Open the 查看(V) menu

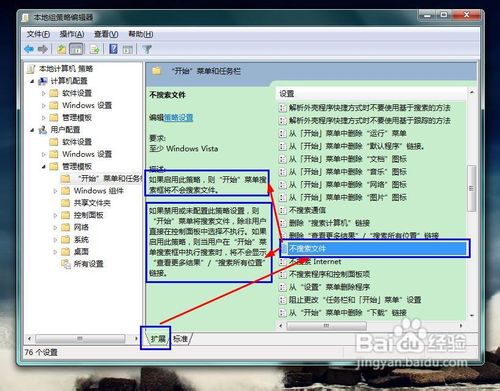tap(106, 34)
